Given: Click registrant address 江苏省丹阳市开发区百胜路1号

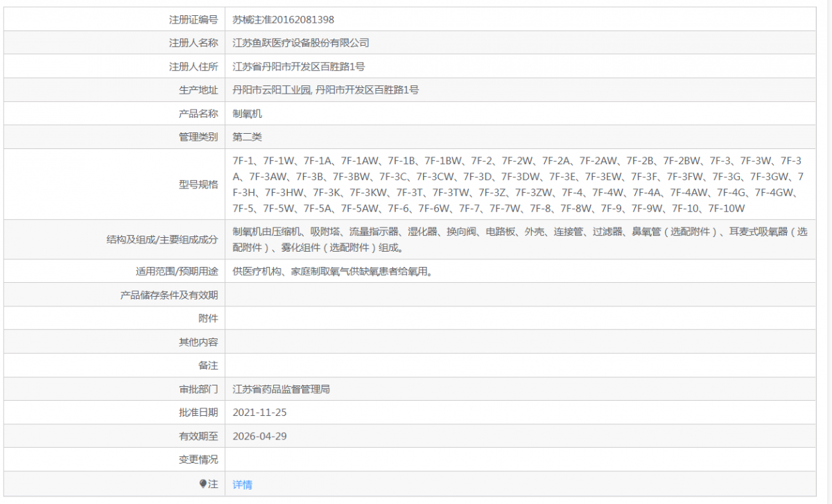Looking at the screenshot, I should [299, 67].
